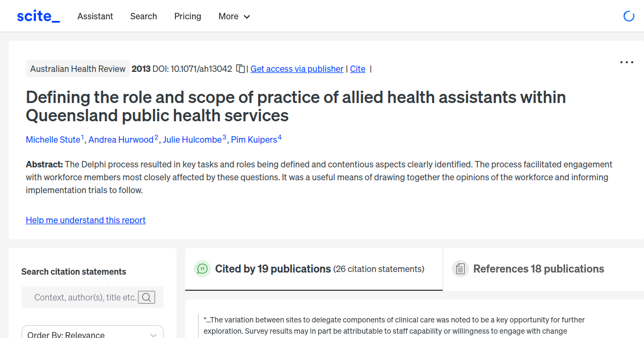644x338 pixels.
Task: Open author profile for Pim Kuipers
Action: (x=253, y=139)
